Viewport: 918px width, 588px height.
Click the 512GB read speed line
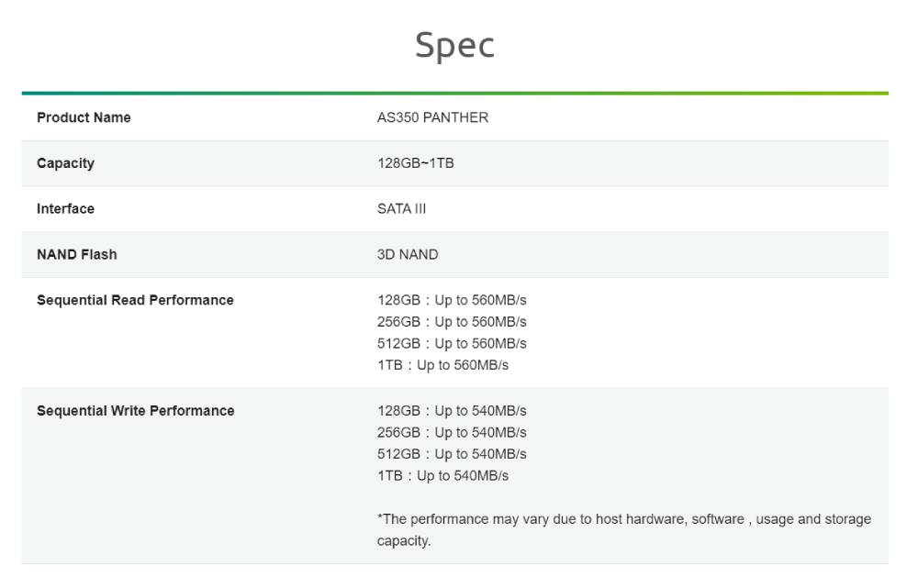[452, 344]
